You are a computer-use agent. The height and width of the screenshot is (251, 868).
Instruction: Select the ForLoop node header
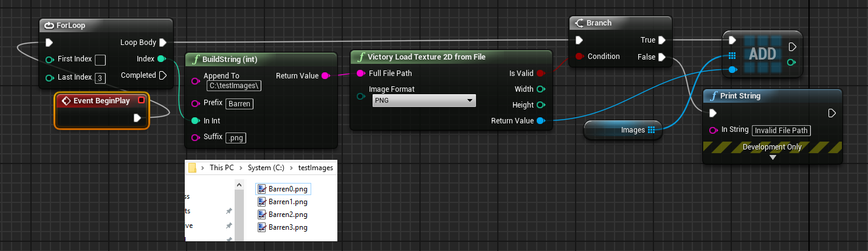106,26
